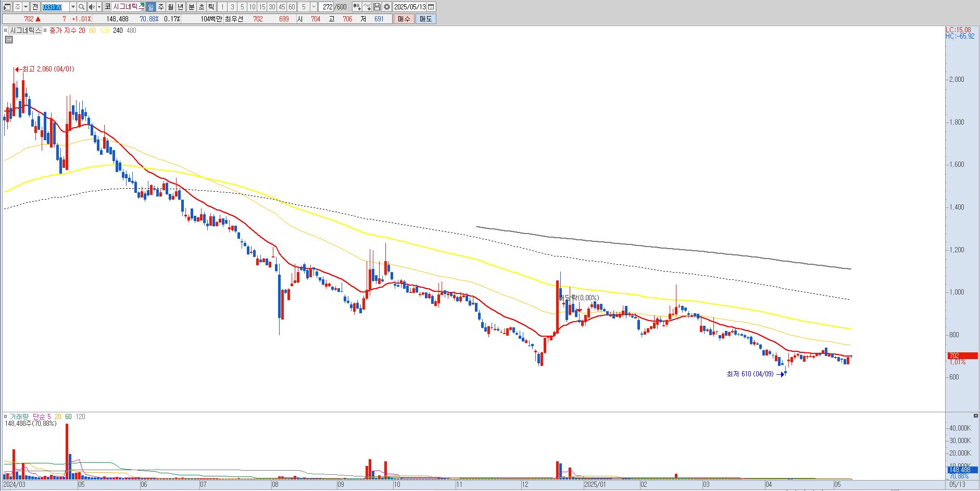The image size is (980, 491).
Task: Select the 일 daily chart period
Action: click(150, 7)
